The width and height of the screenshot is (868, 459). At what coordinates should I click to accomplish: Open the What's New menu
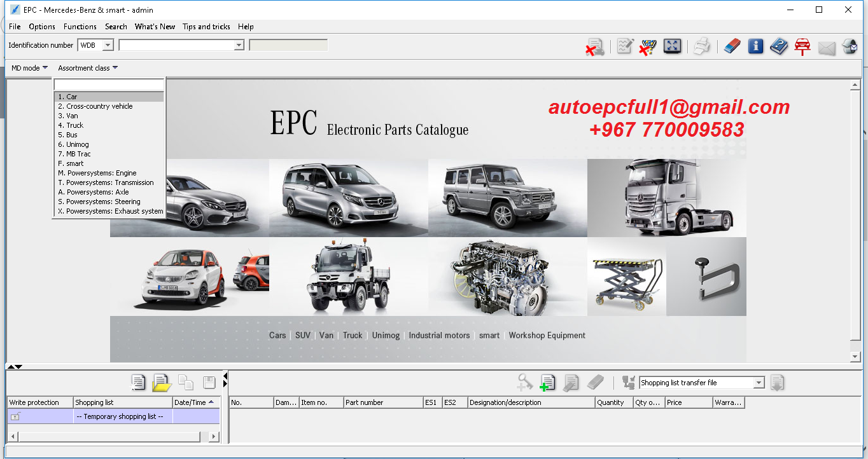point(155,27)
